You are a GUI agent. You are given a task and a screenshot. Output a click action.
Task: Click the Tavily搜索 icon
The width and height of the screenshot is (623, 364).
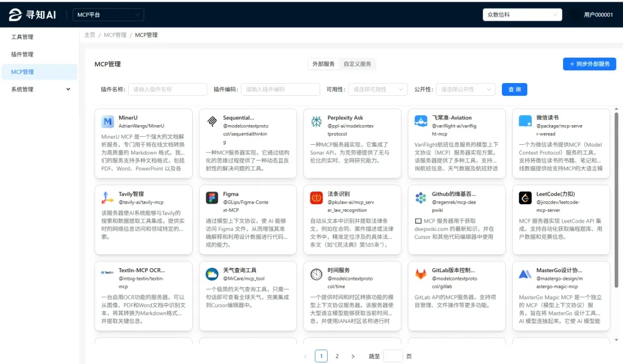(107, 198)
